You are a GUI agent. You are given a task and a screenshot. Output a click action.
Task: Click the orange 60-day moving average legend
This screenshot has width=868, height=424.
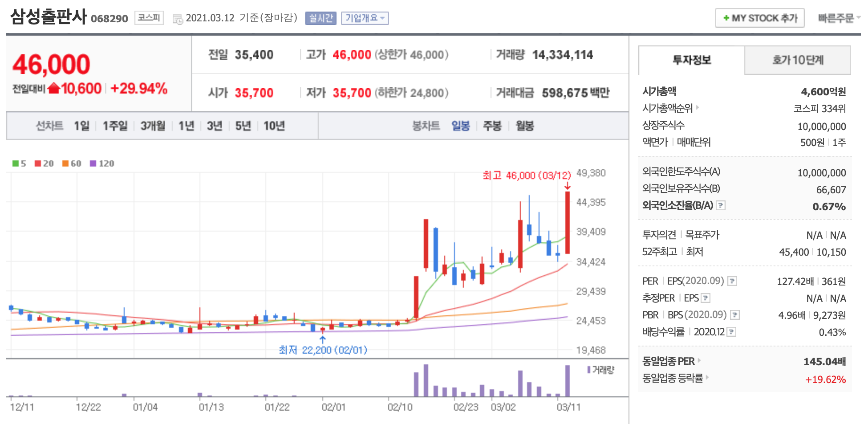[x=72, y=163]
